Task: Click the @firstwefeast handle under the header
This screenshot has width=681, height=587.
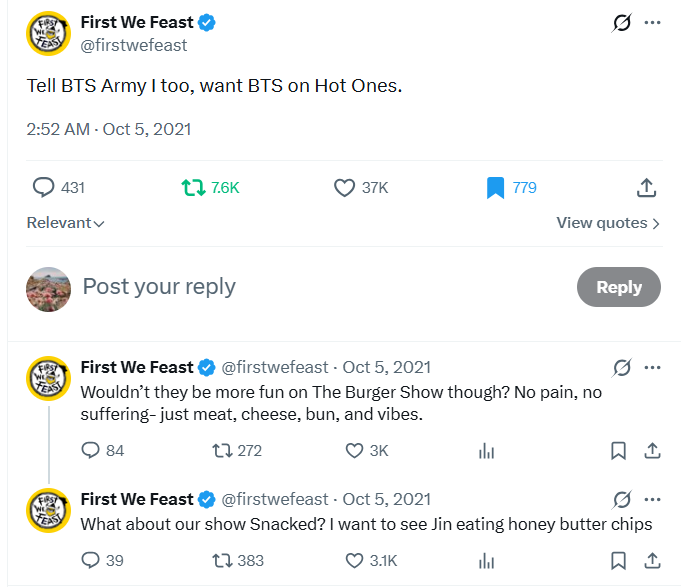Action: tap(134, 45)
